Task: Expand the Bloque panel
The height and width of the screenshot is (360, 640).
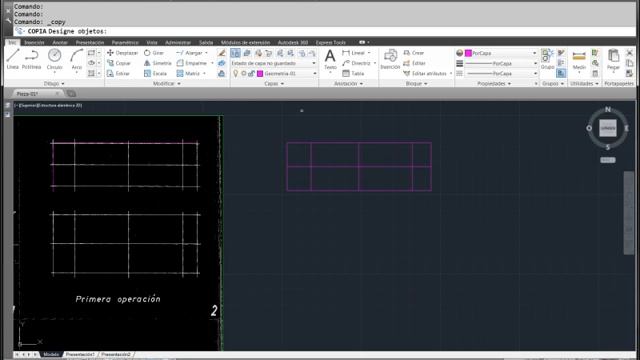Action: (416, 83)
